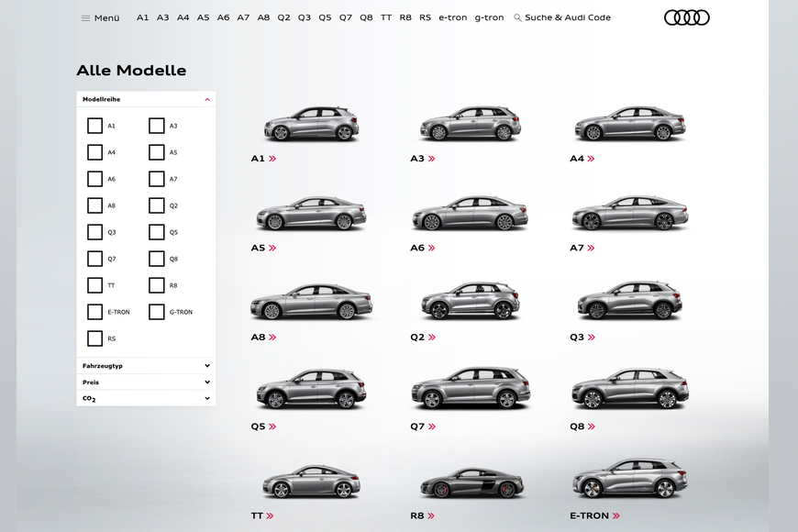Open e-tron in the top navigation
Viewport: 798px width, 532px height.
(453, 17)
